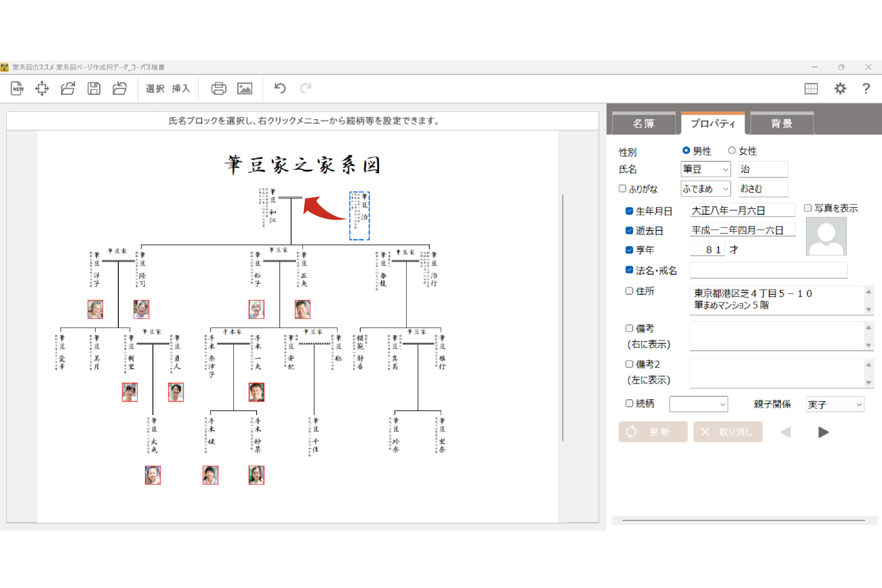Click the printer icon
The width and height of the screenshot is (882, 588).
(x=219, y=89)
